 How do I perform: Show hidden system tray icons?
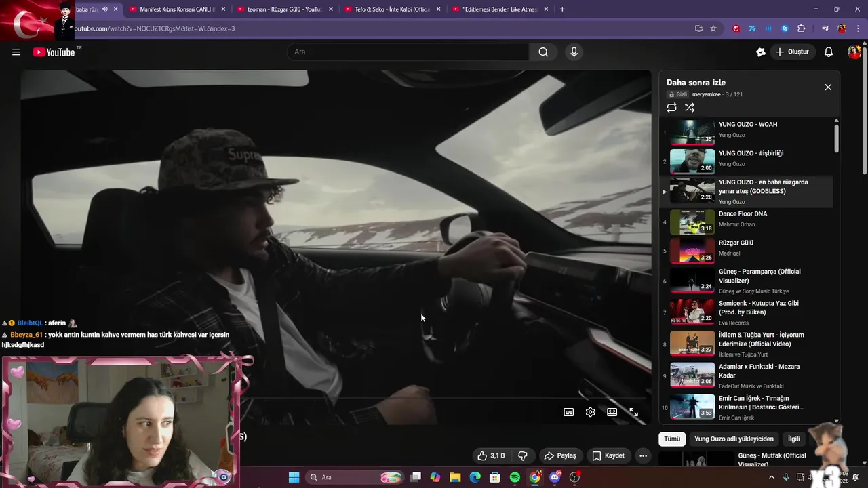(x=771, y=477)
